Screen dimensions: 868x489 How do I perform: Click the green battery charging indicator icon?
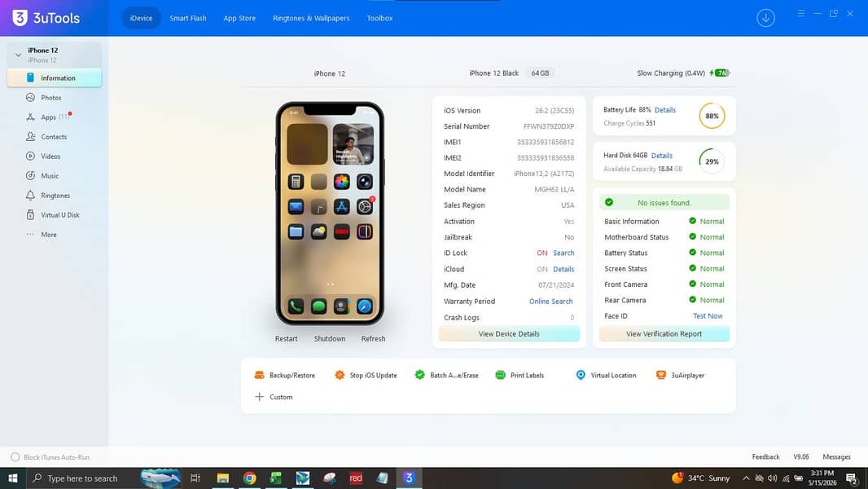(x=720, y=73)
